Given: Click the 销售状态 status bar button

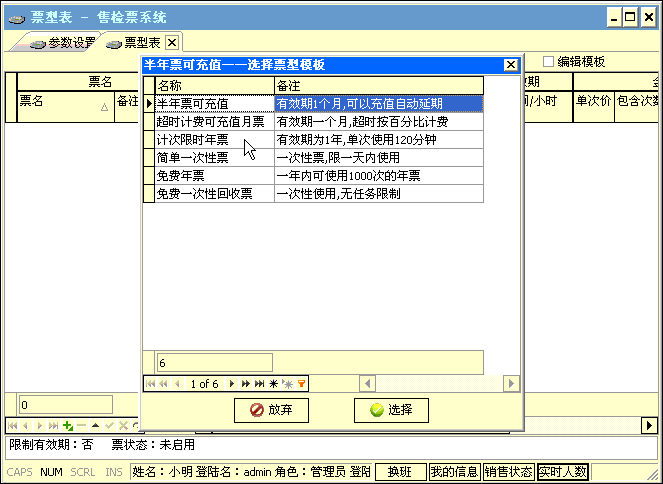Looking at the screenshot, I should coord(508,472).
